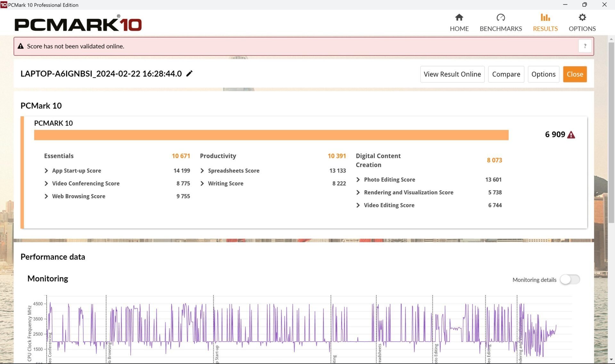
Task: Click the 'Score has not been validated online' message
Action: (76, 46)
